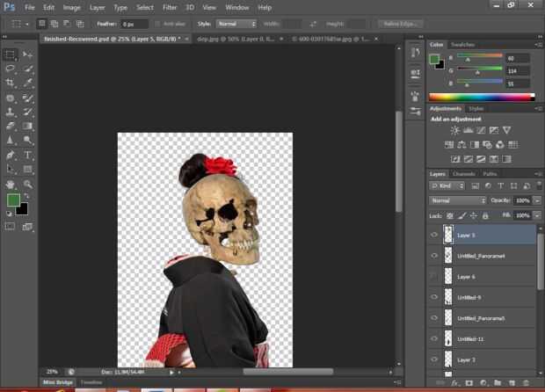Click the green G channel slider
Image resolution: width=545 pixels, height=392 pixels.
(480, 70)
